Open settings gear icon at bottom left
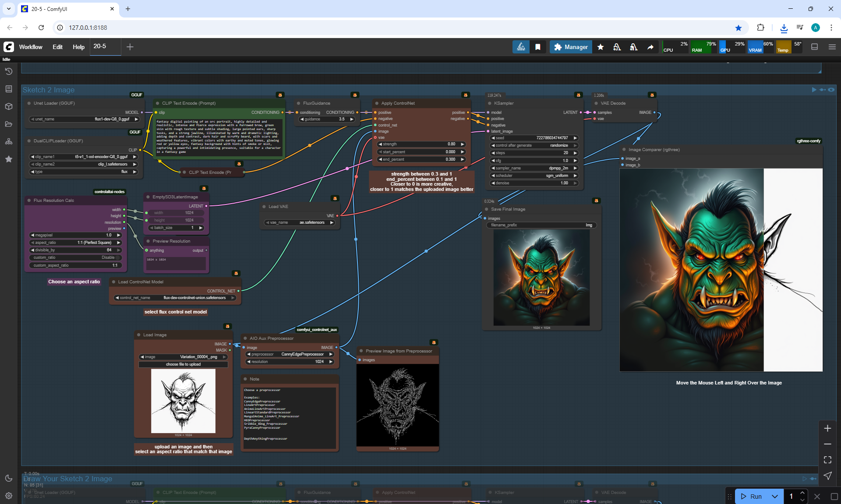 [x=9, y=496]
